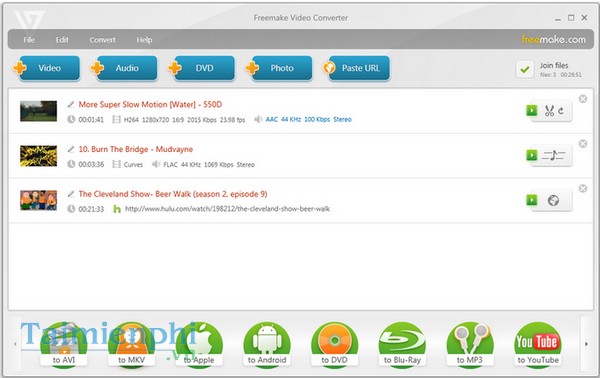Toggle the Join files checkbox
This screenshot has height=378, width=600.
[525, 70]
